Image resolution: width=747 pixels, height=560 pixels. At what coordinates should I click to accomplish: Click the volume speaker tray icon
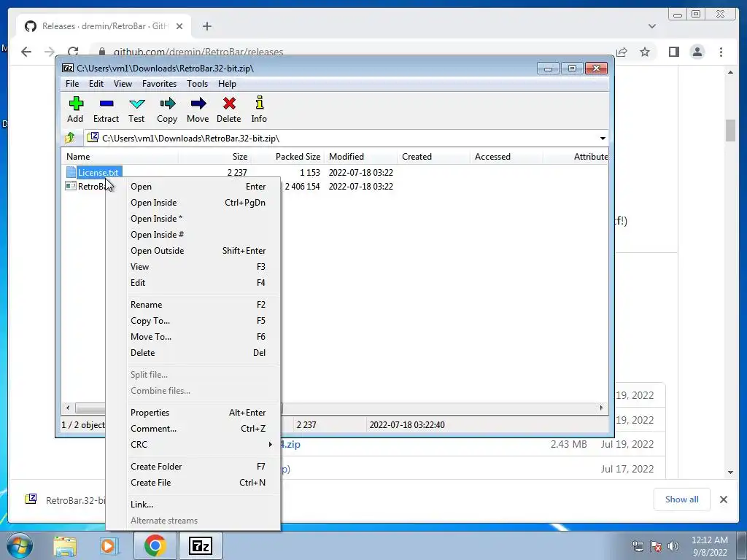click(673, 546)
